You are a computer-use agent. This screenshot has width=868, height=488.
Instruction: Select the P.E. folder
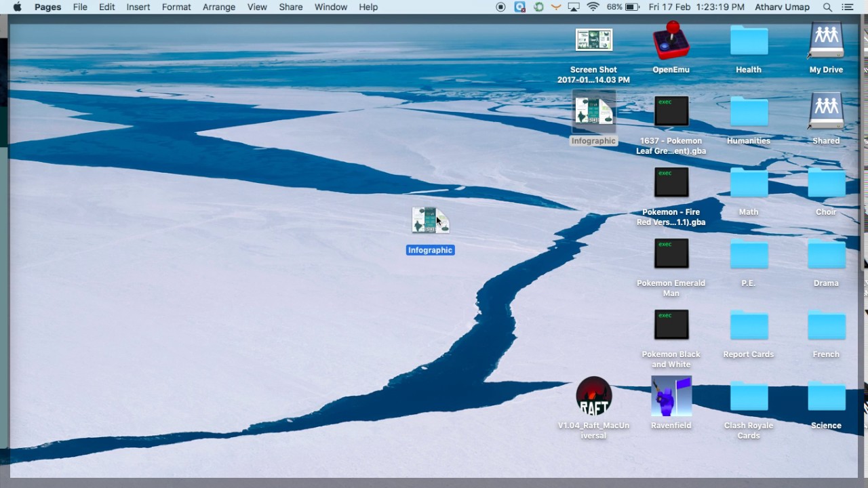pos(749,255)
